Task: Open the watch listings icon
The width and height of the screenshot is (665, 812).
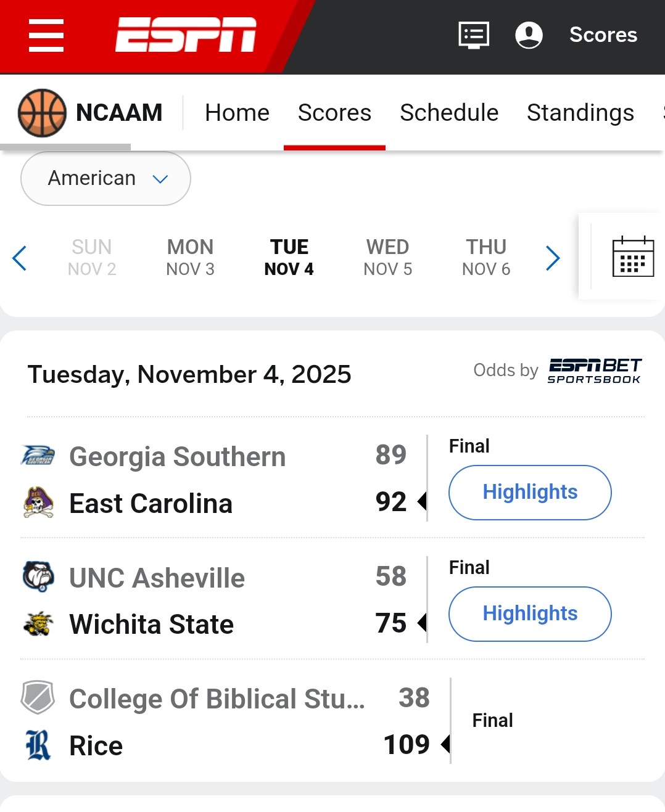Action: [x=474, y=35]
